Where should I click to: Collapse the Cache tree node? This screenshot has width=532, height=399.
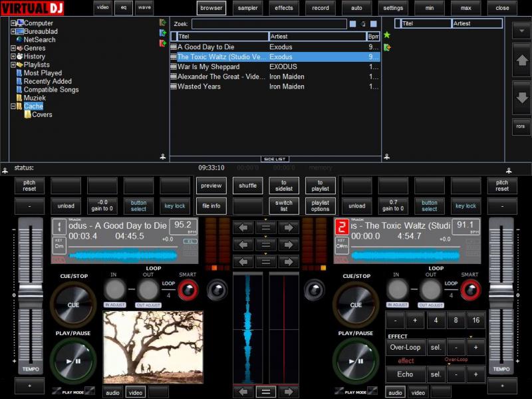coord(13,106)
